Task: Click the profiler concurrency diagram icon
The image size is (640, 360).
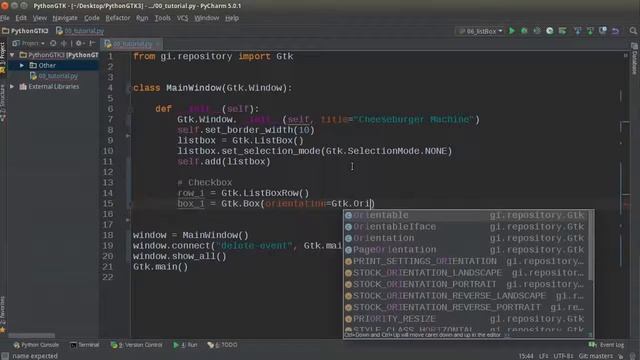Action: [x=550, y=31]
